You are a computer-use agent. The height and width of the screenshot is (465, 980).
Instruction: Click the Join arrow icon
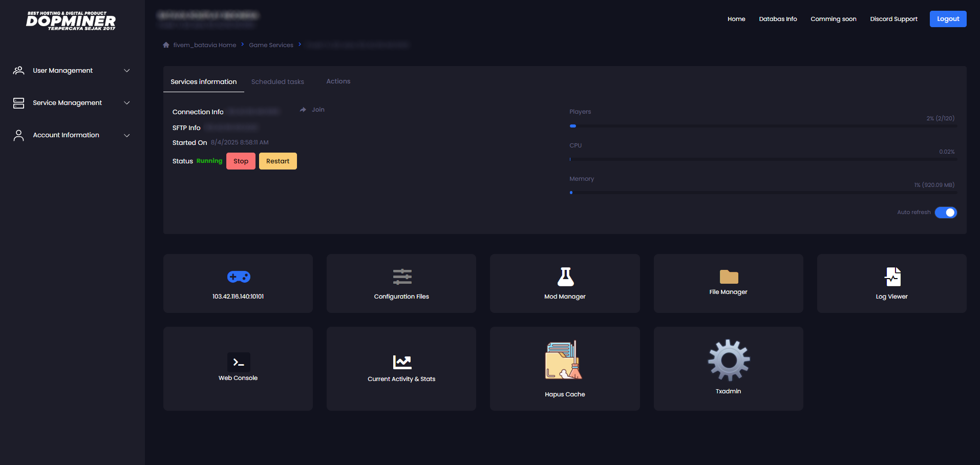click(x=303, y=110)
